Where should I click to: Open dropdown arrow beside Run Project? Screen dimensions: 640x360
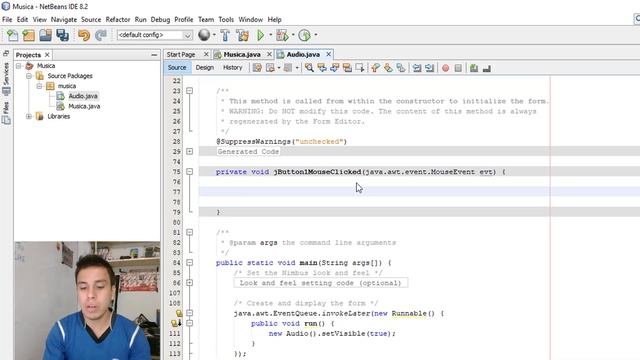(x=270, y=35)
